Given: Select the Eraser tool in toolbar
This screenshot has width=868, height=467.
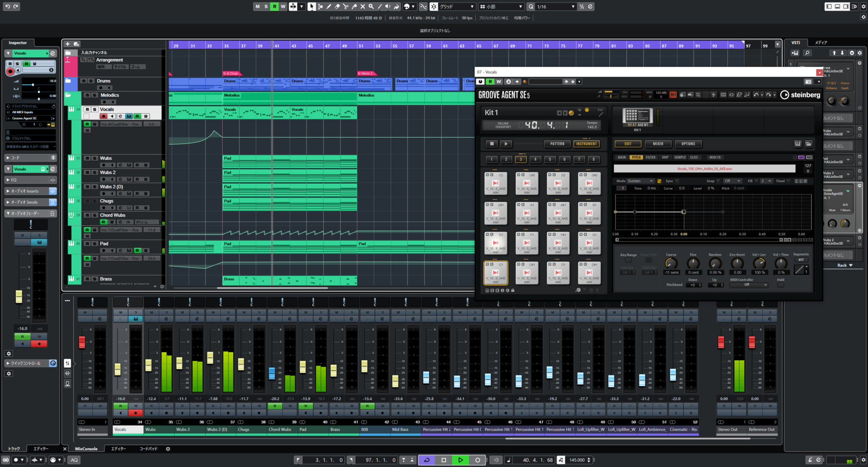Looking at the screenshot, I should tap(337, 6).
